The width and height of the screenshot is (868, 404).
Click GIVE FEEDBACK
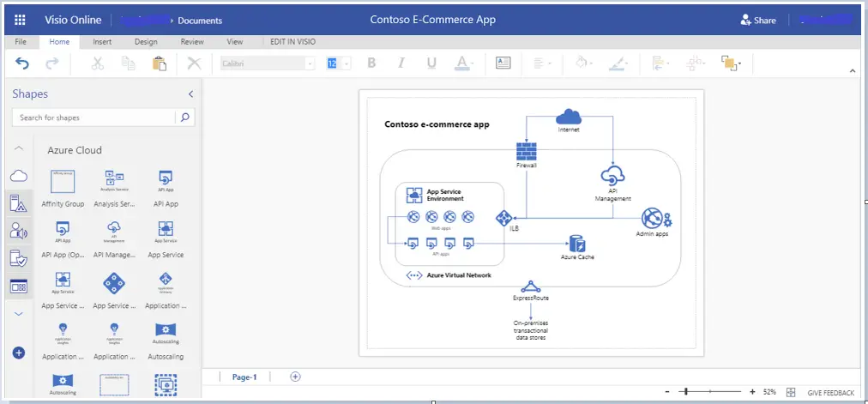point(831,392)
